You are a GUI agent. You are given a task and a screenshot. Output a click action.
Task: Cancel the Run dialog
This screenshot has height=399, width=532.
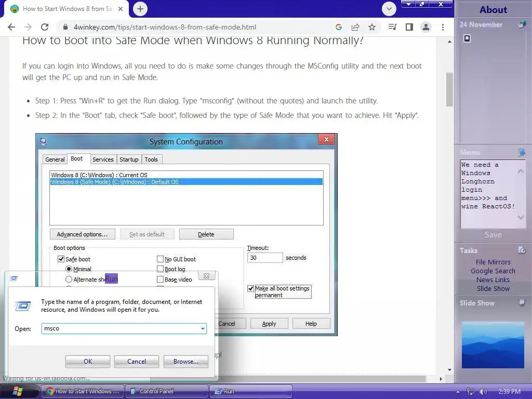[137, 362]
